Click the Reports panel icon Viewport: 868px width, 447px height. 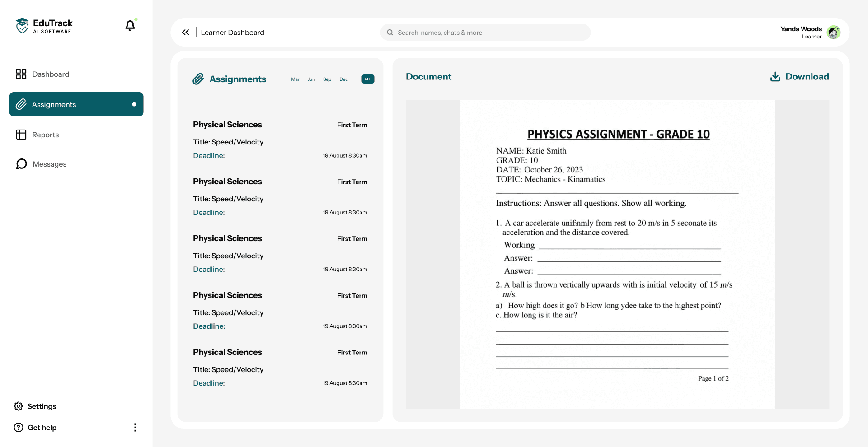point(21,135)
